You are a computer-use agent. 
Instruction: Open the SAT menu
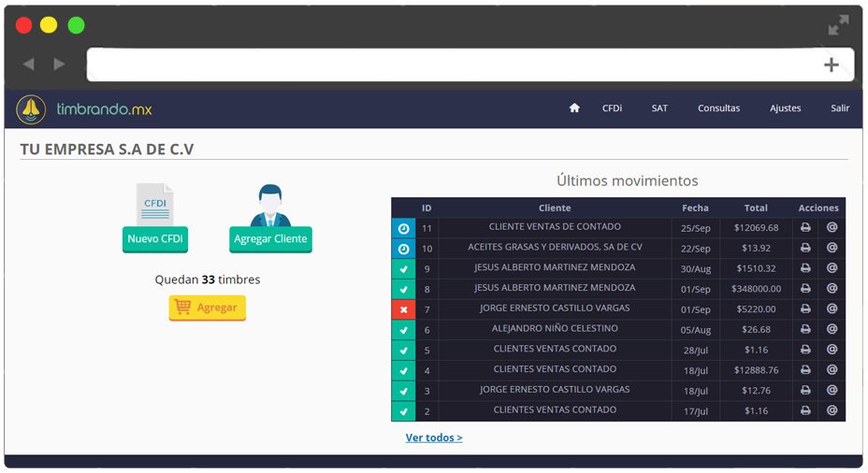[659, 108]
